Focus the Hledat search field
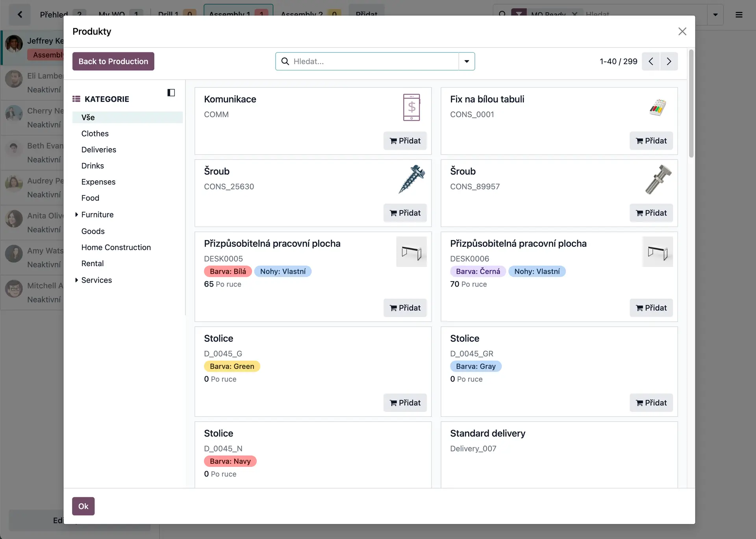 coord(374,61)
